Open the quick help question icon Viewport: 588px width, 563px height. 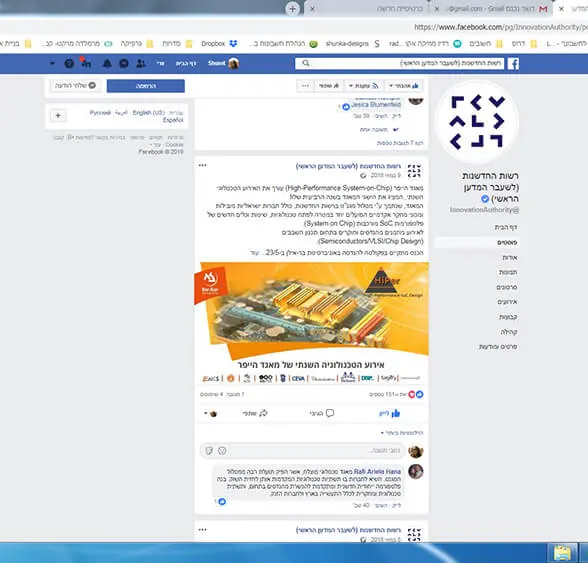click(x=69, y=63)
